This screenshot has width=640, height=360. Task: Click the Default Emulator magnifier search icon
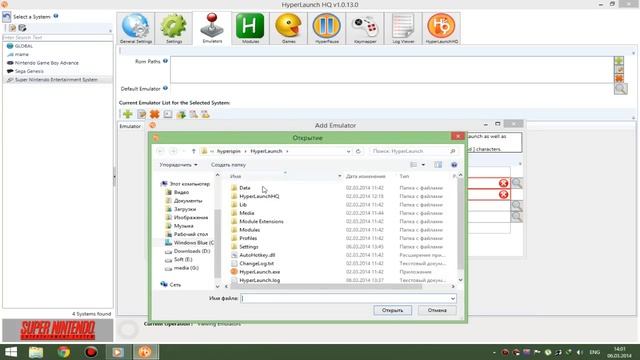tap(620, 89)
